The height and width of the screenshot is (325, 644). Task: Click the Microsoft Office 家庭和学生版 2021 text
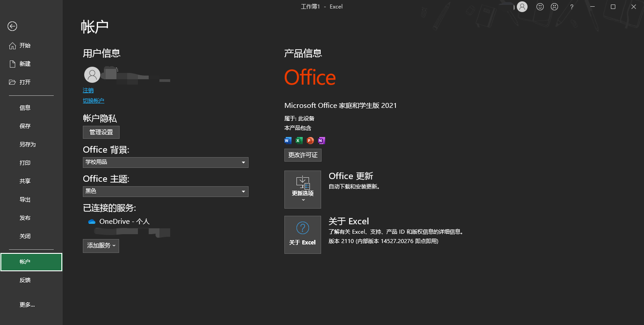[341, 106]
